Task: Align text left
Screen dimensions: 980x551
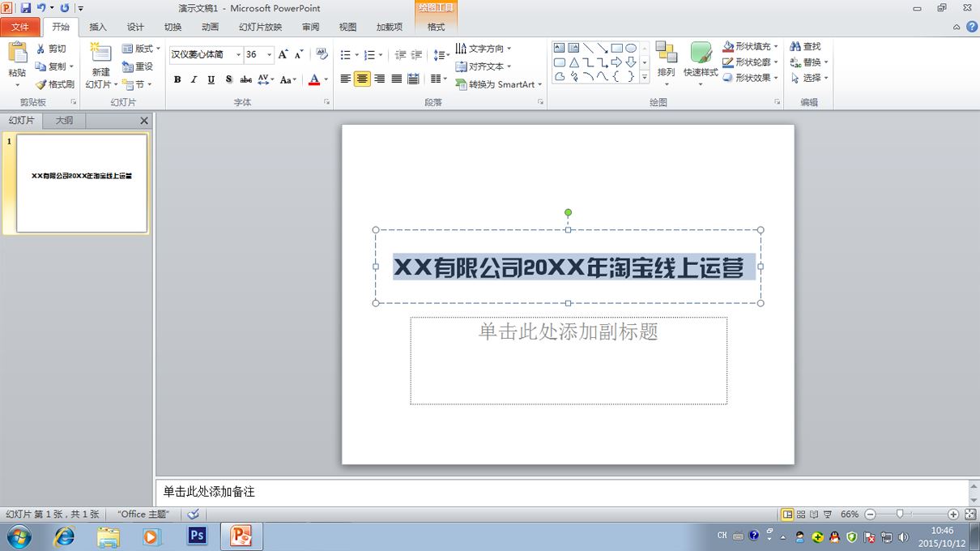Action: (x=346, y=79)
